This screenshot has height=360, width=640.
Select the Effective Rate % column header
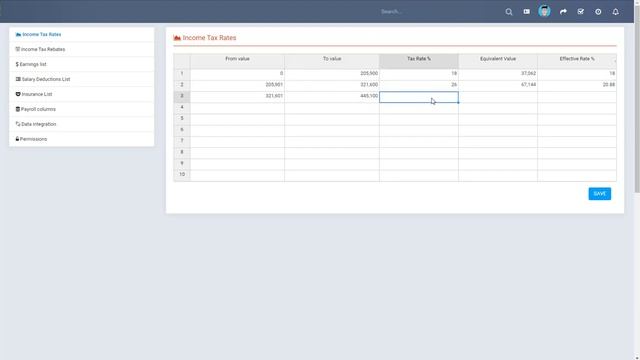pyautogui.click(x=577, y=61)
